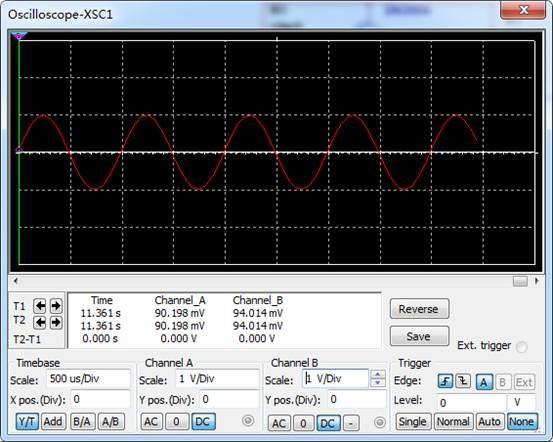Move the T1 cursor left with its arrow

(40, 306)
